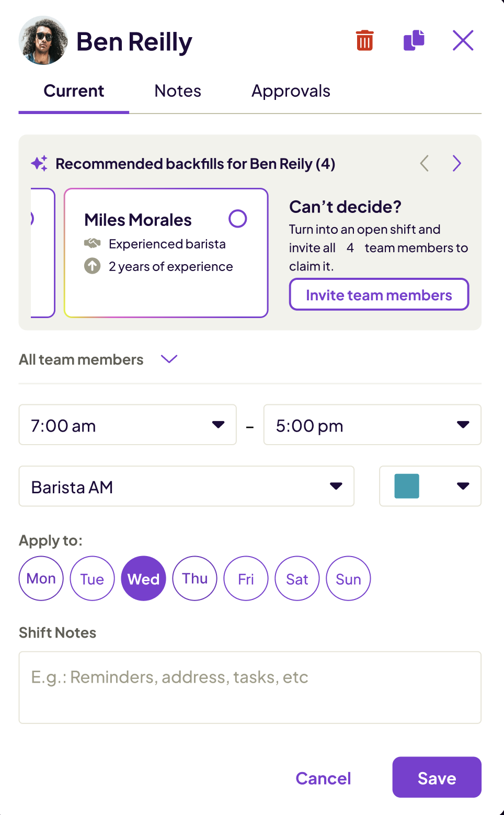Select Miles Morales radio button

click(x=238, y=219)
